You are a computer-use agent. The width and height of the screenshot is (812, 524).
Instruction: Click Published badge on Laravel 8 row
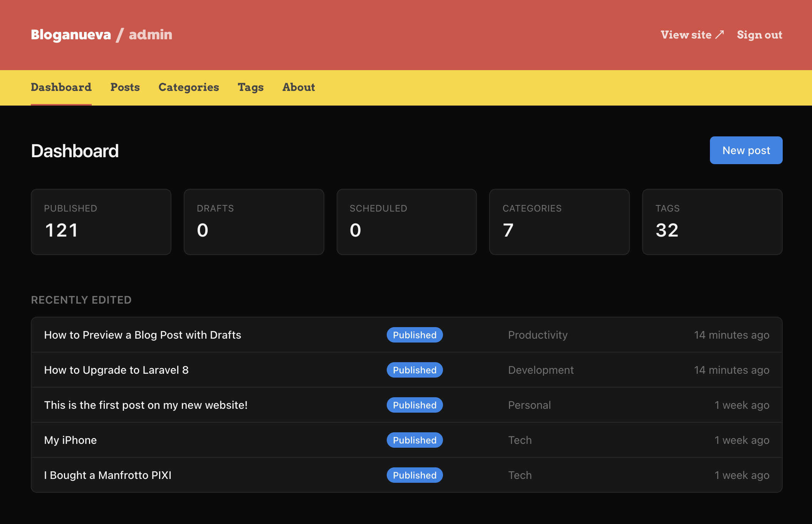point(415,370)
